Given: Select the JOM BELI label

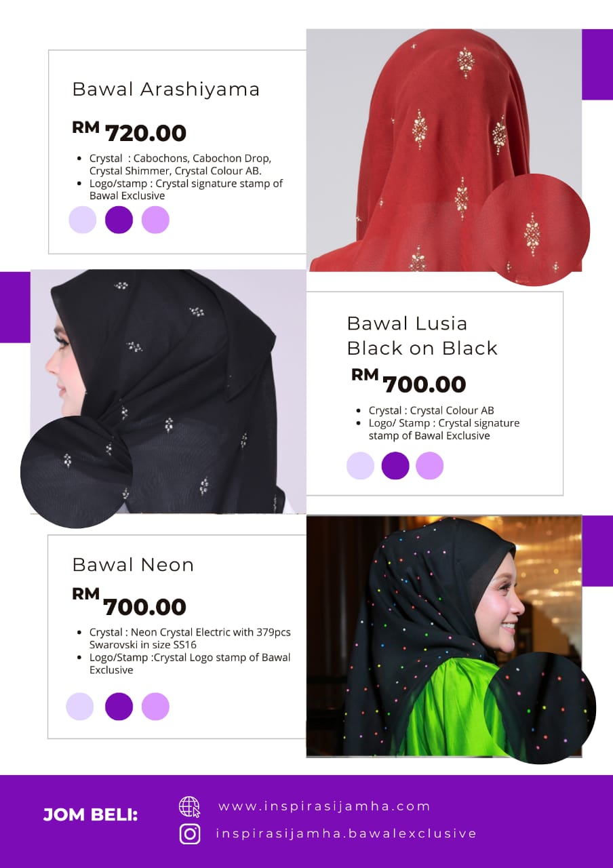Looking at the screenshot, I should (x=90, y=815).
